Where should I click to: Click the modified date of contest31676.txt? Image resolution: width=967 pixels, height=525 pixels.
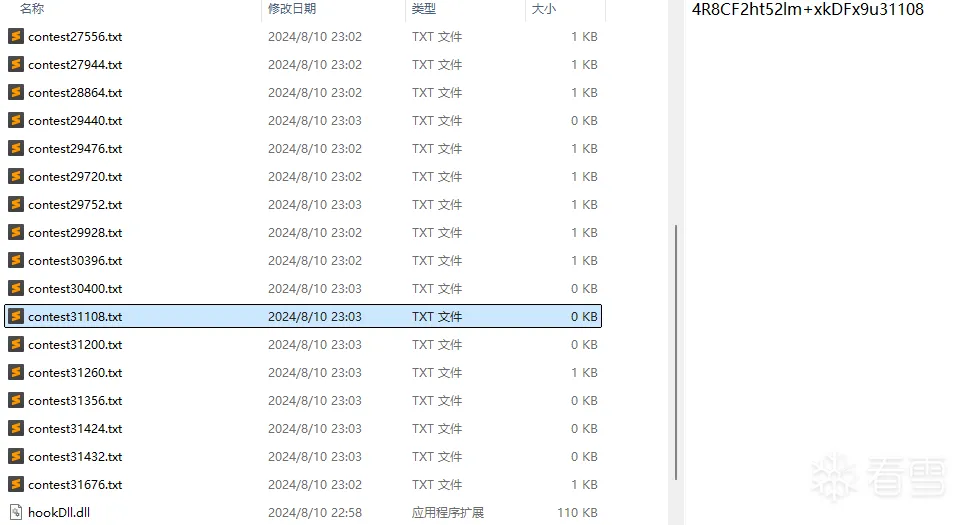click(315, 484)
